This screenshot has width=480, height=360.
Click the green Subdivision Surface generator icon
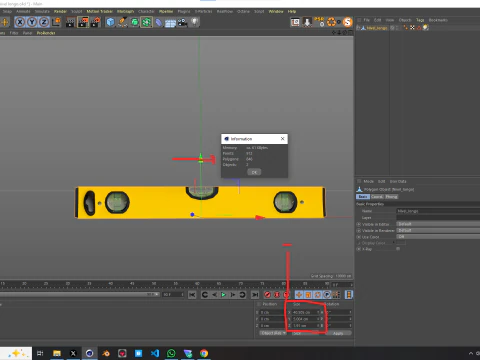135,22
